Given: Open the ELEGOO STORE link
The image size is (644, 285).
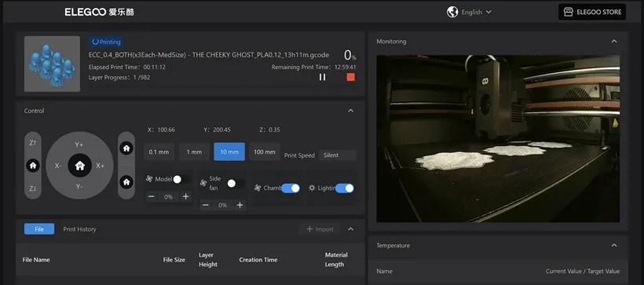Looking at the screenshot, I should point(592,12).
